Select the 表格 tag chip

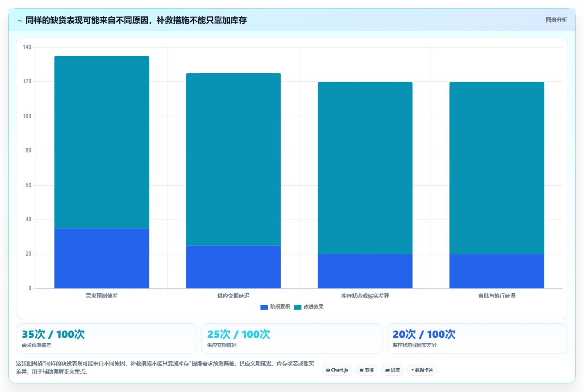coord(367,370)
